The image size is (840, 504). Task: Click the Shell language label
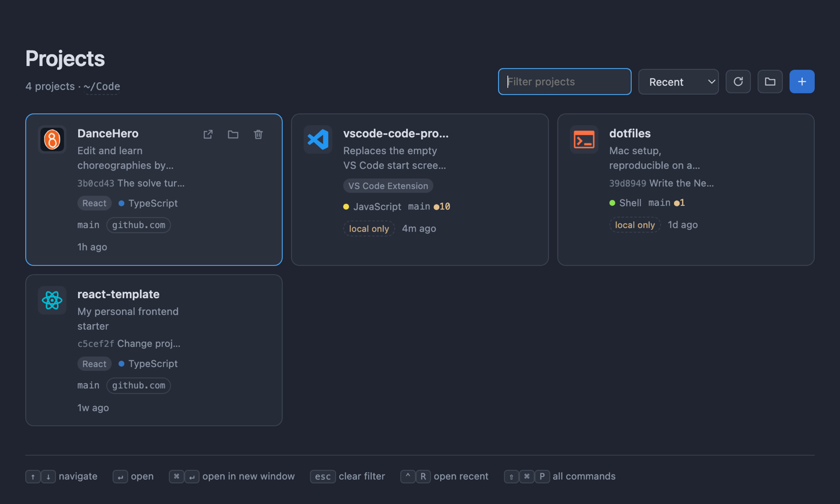click(631, 203)
